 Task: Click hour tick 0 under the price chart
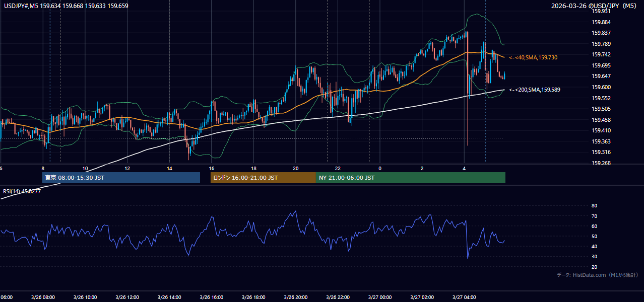(x=380, y=169)
